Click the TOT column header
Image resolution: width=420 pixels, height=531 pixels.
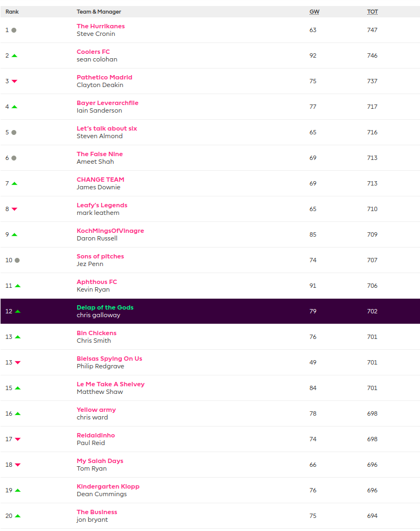pyautogui.click(x=372, y=11)
